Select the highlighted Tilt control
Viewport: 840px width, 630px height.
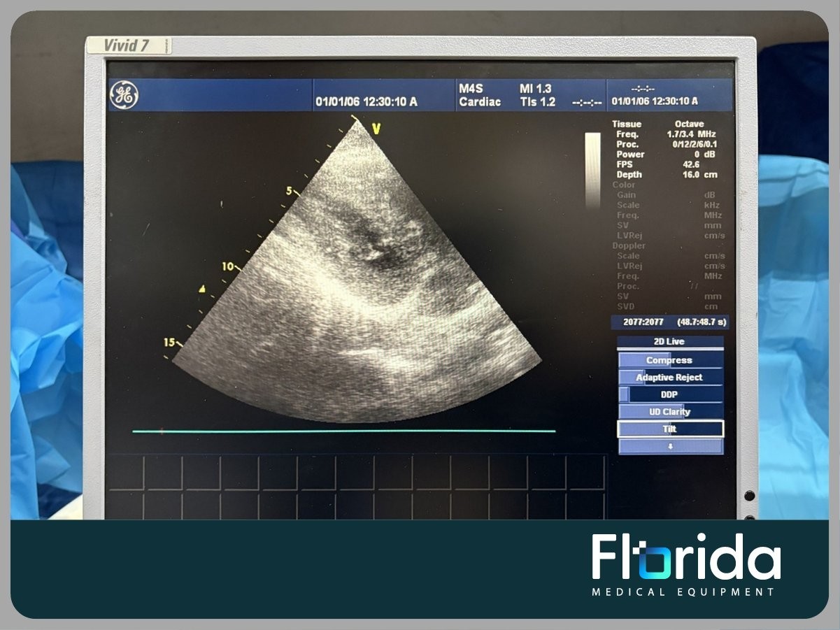[669, 429]
